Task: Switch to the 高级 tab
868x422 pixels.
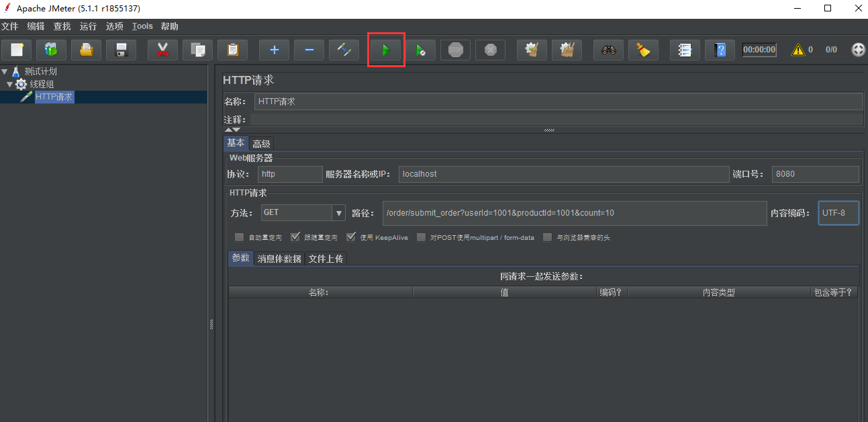Action: point(261,144)
